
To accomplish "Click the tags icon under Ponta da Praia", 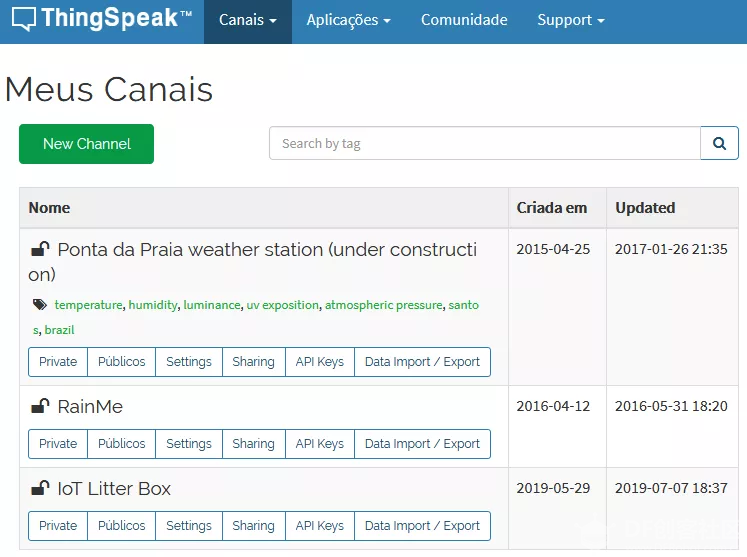I will click(40, 304).
